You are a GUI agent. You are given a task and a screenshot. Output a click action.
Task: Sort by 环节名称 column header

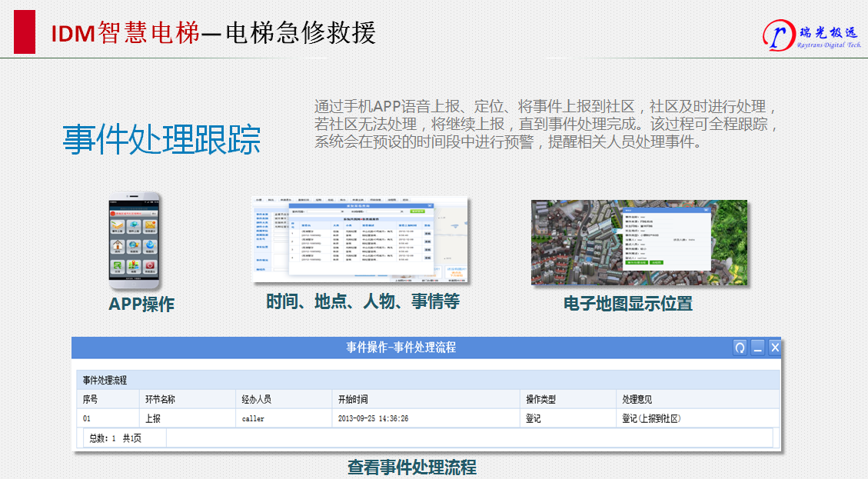[x=160, y=399]
